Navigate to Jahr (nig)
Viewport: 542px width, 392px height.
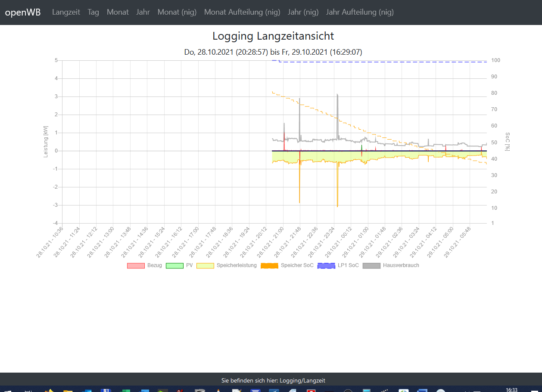coord(303,12)
